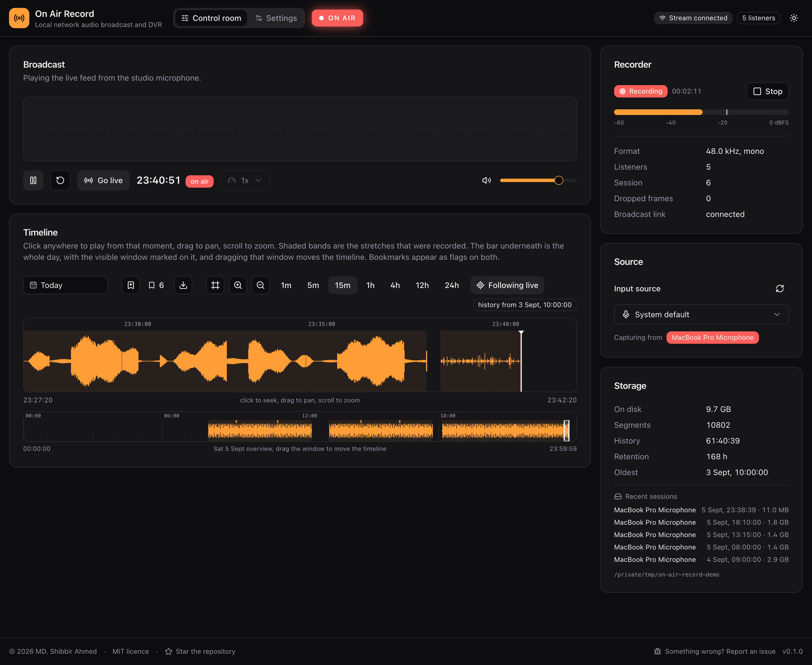Click the MacBook Pro Microphone capturing badge
The image size is (812, 665).
[x=712, y=338]
